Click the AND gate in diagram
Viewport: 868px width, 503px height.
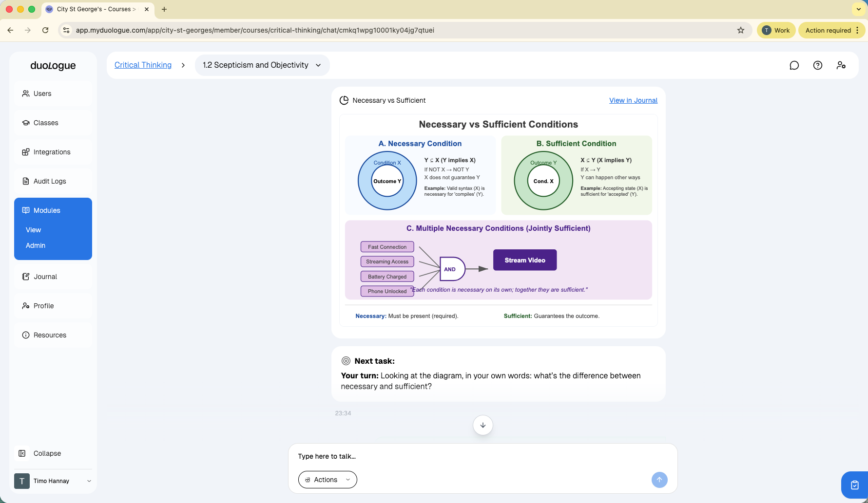pos(452,269)
